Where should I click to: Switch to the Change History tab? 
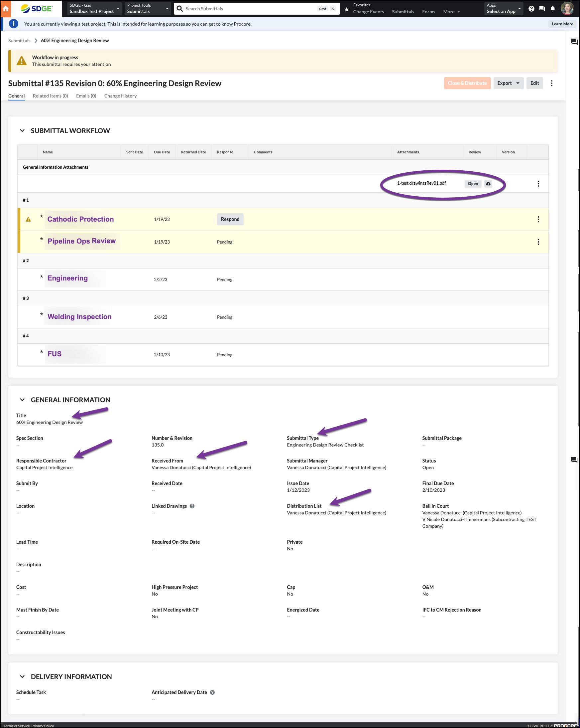[120, 96]
